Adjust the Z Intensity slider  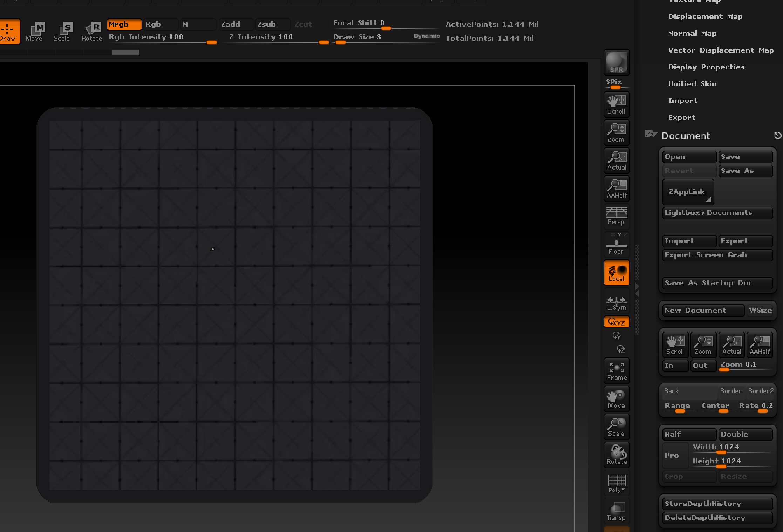pos(275,38)
